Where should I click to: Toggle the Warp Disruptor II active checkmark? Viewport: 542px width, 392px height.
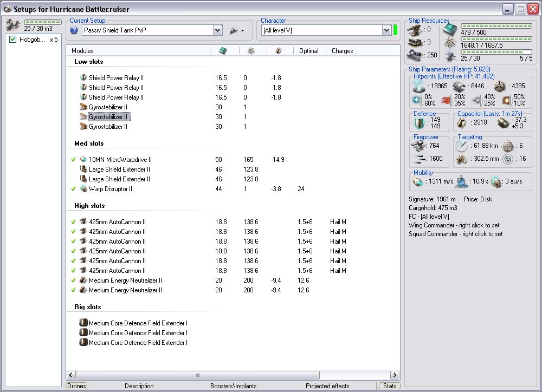pyautogui.click(x=73, y=189)
